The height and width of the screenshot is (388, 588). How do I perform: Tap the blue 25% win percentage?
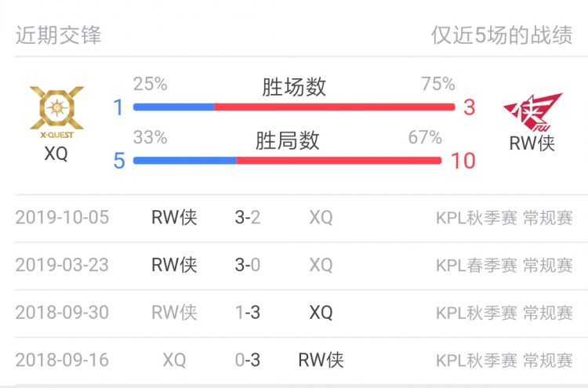coord(150,84)
